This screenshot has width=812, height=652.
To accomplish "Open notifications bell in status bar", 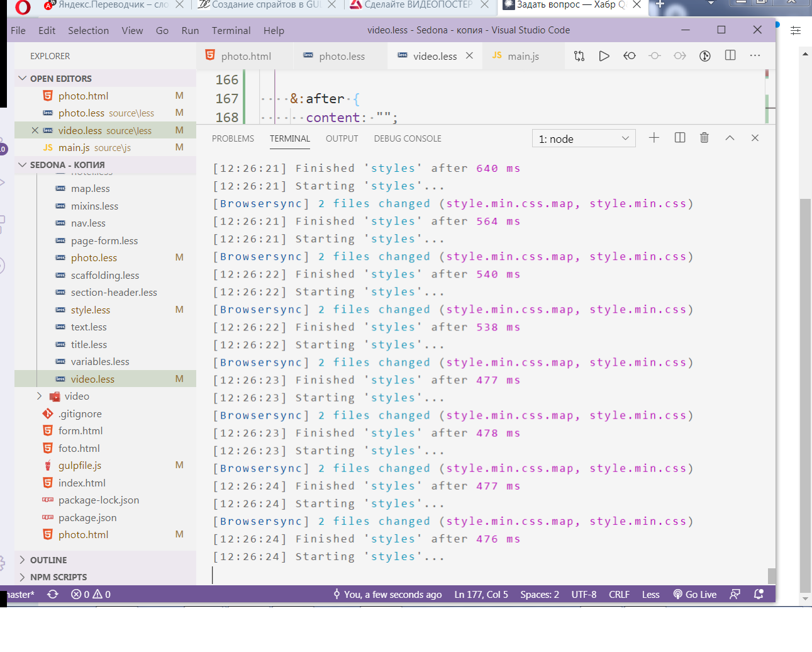I will click(x=759, y=594).
